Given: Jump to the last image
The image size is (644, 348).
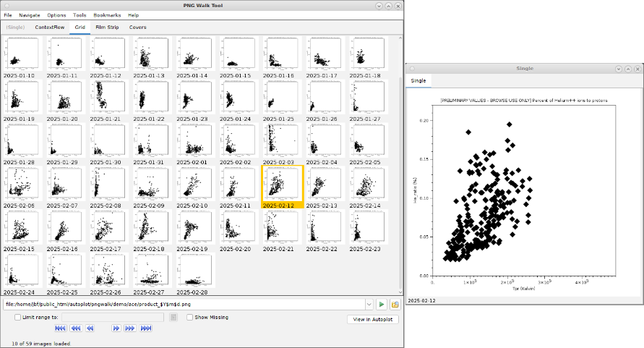Looking at the screenshot, I should (145, 328).
